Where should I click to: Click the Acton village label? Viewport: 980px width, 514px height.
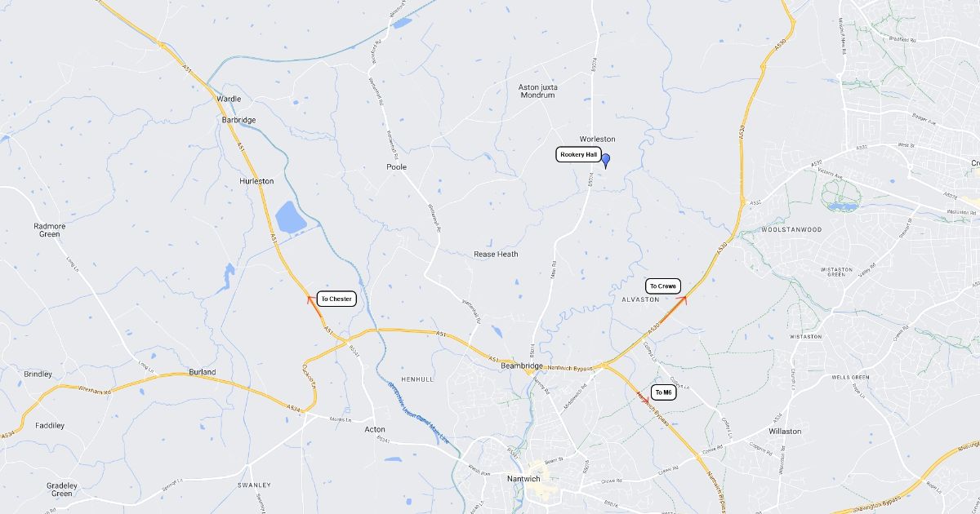tap(375, 429)
